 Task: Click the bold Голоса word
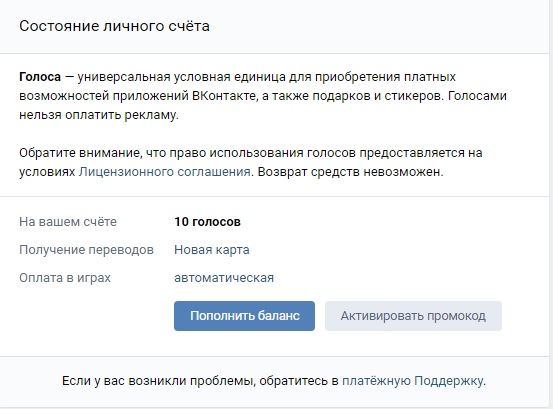(x=40, y=77)
